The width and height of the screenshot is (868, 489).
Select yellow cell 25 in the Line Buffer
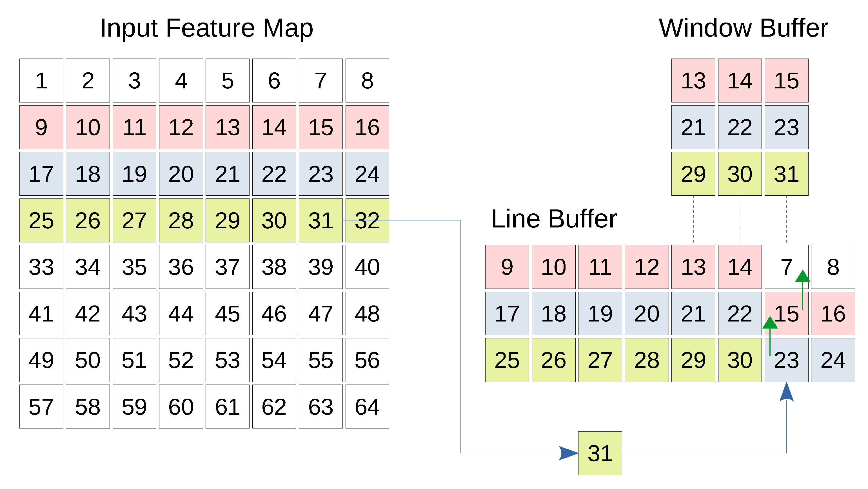point(507,360)
